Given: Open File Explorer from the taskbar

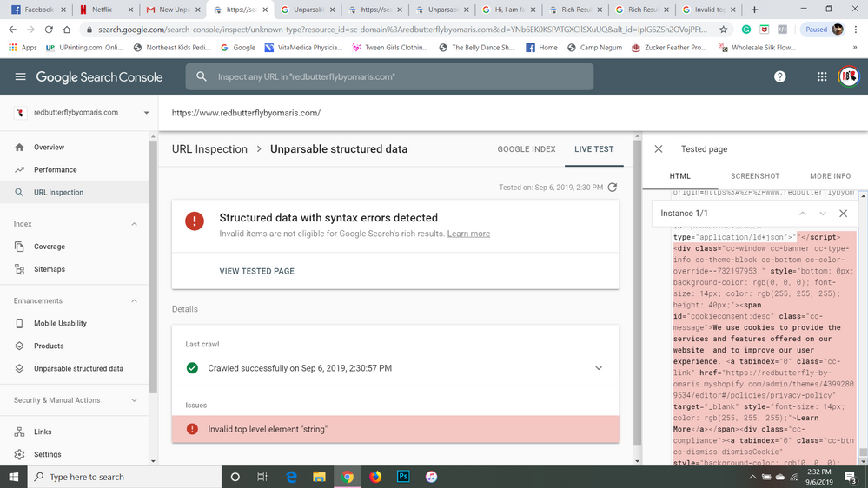Looking at the screenshot, I should click(x=319, y=477).
